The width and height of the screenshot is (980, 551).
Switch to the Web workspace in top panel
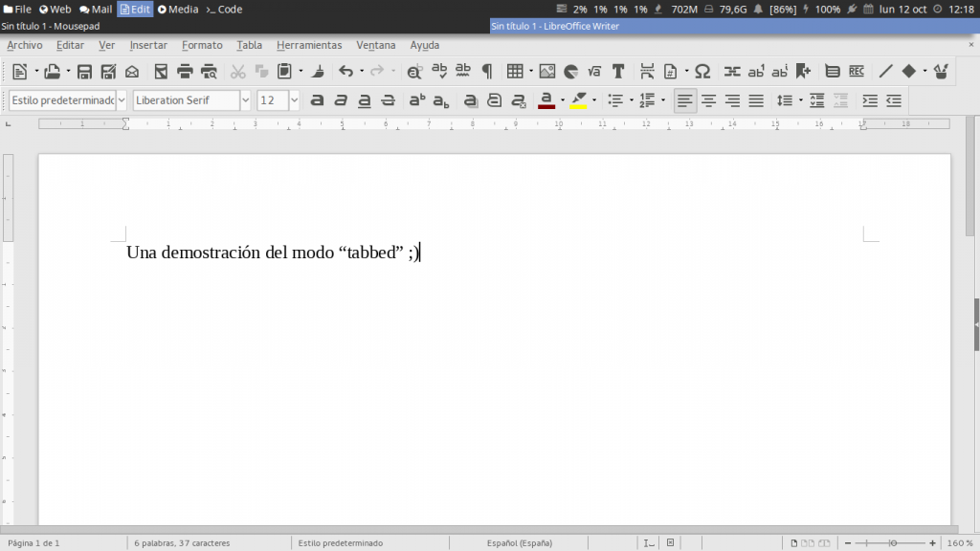pos(56,9)
